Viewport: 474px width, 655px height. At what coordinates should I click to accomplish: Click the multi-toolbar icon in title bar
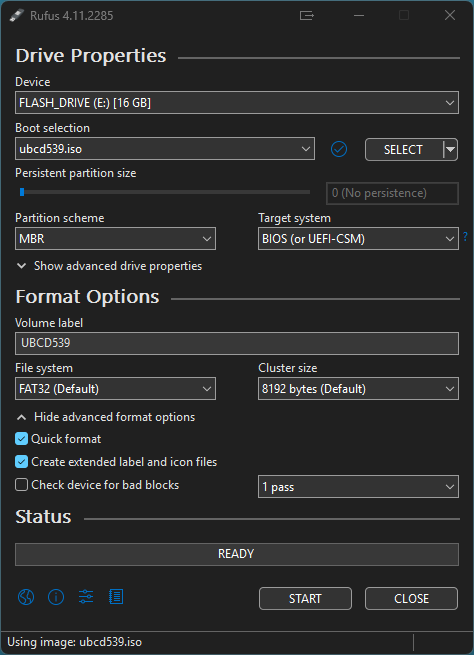click(x=307, y=15)
